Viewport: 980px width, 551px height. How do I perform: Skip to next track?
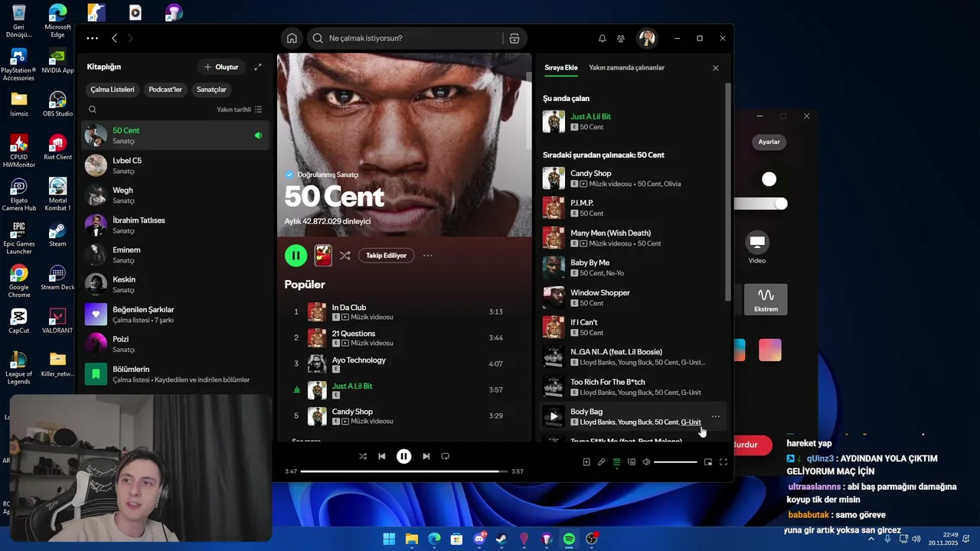tap(426, 456)
